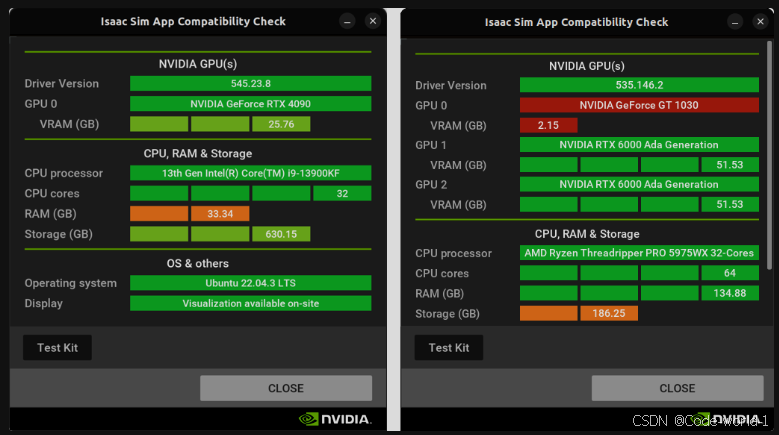Click the orange Storage value 186.25

click(609, 313)
